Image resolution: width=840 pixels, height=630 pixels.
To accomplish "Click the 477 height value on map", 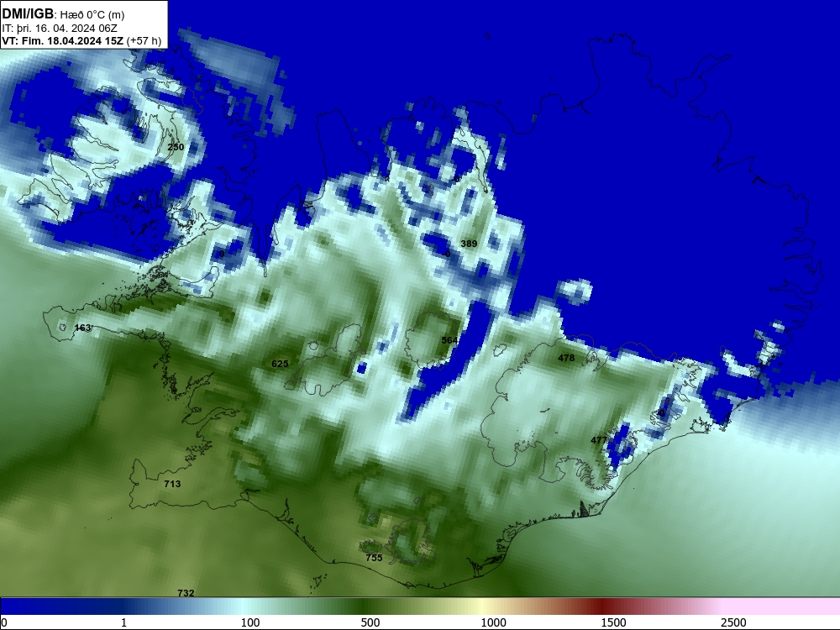I will pyautogui.click(x=599, y=440).
